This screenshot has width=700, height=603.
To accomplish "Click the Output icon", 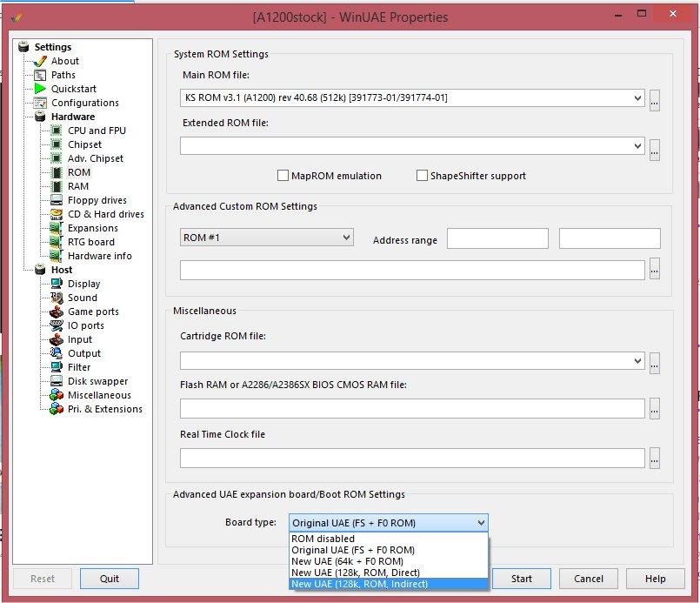I will click(57, 353).
